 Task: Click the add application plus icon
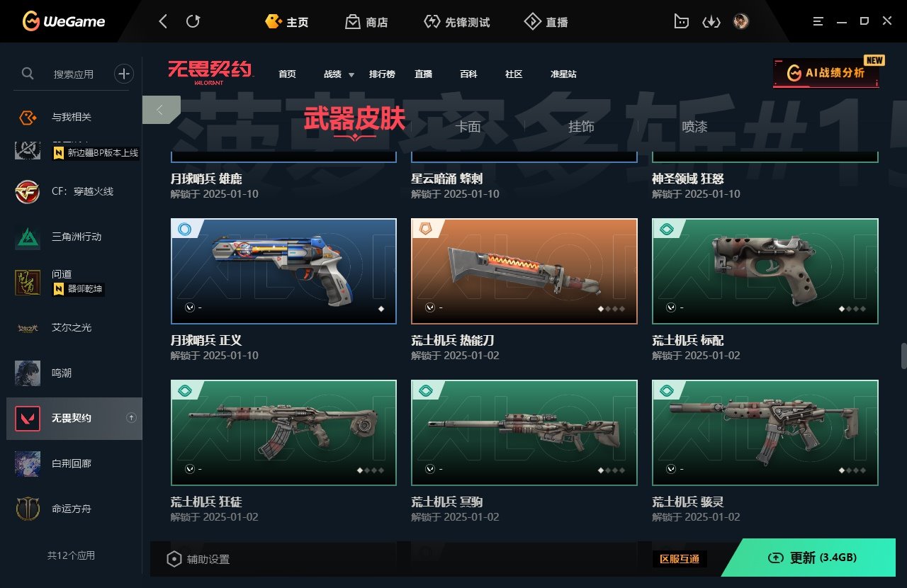pyautogui.click(x=124, y=73)
